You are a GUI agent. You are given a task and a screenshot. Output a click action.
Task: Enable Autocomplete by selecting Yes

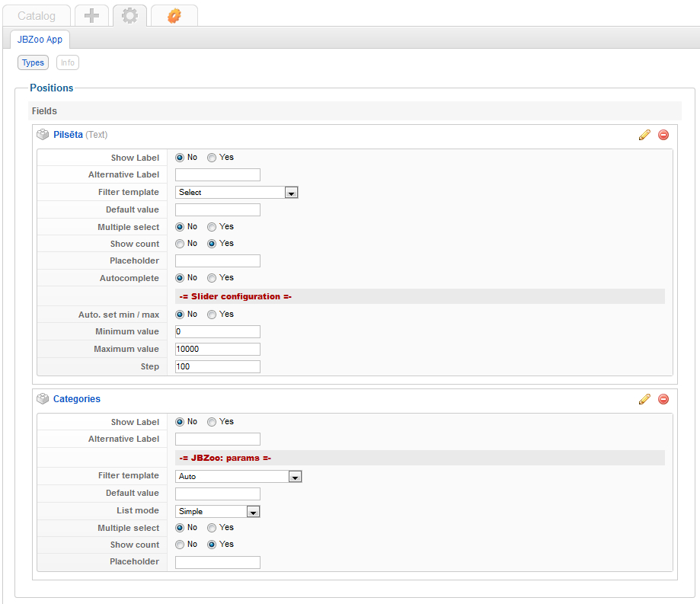[212, 278]
